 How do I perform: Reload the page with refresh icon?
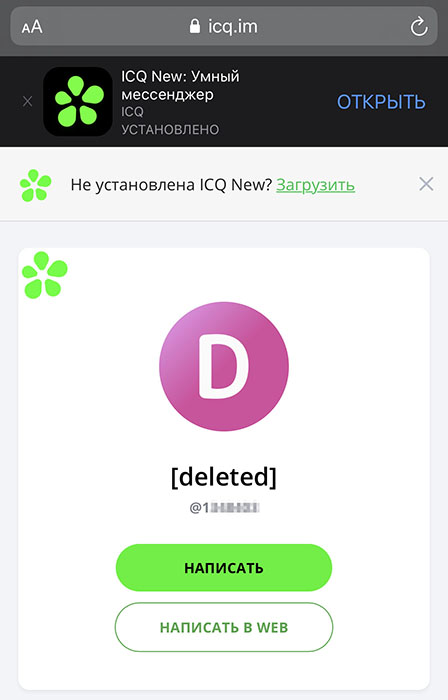(419, 27)
